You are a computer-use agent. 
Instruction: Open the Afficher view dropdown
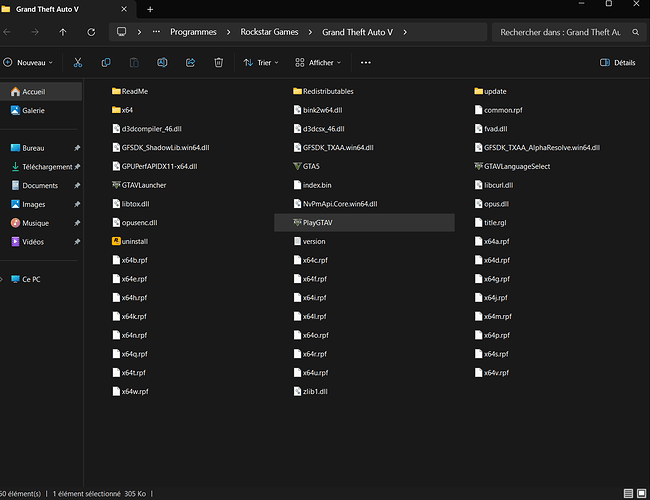point(318,63)
